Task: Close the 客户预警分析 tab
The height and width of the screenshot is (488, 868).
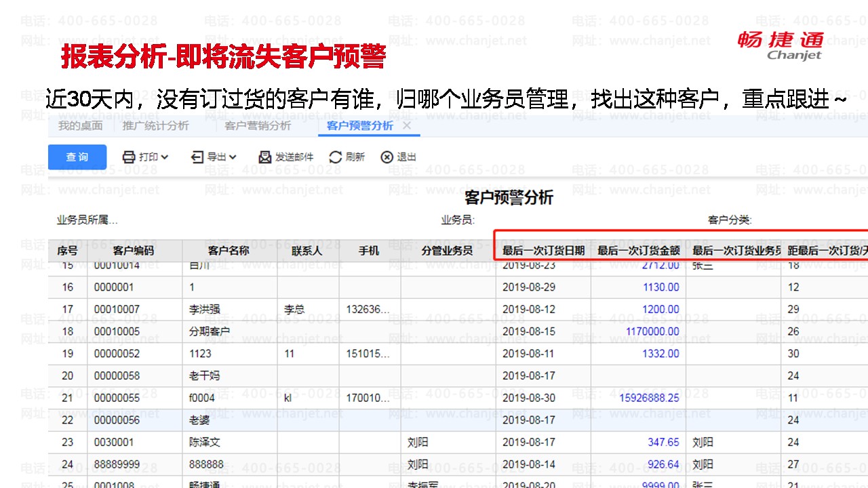Action: (x=407, y=125)
